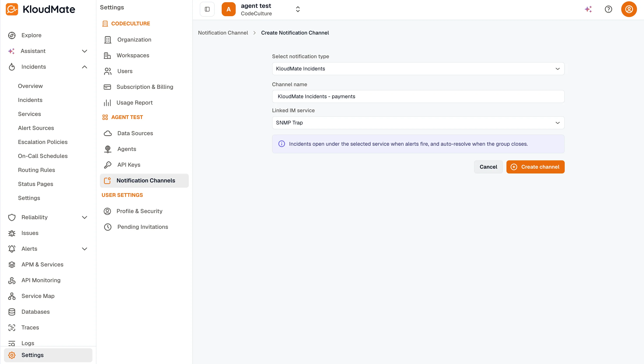Viewport: 644px width, 364px height.
Task: Expand the Assistant menu chevron
Action: pyautogui.click(x=85, y=51)
